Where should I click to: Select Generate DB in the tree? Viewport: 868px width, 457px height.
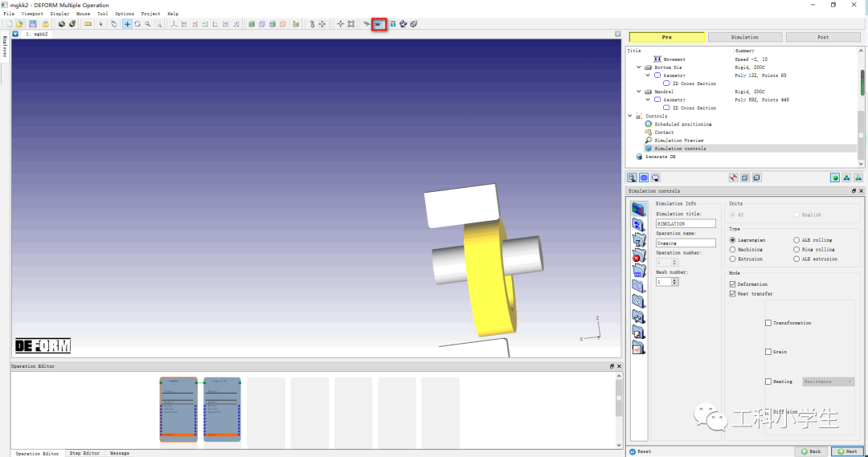pos(661,157)
